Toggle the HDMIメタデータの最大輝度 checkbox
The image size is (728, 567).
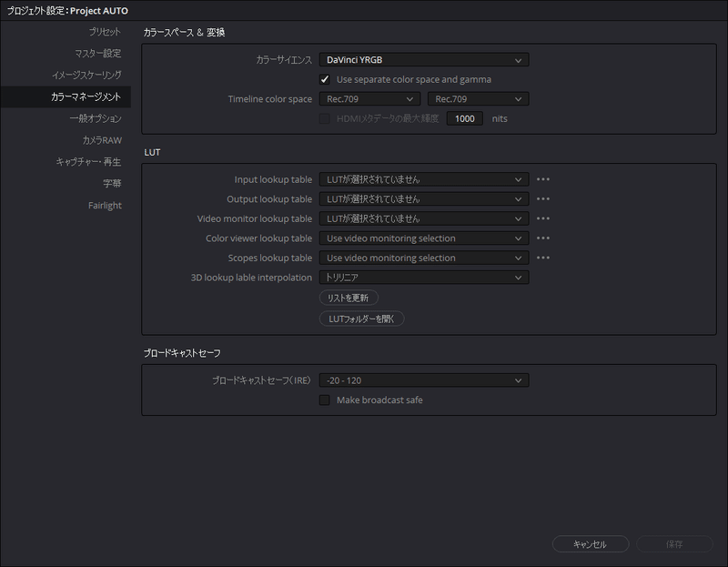point(325,118)
